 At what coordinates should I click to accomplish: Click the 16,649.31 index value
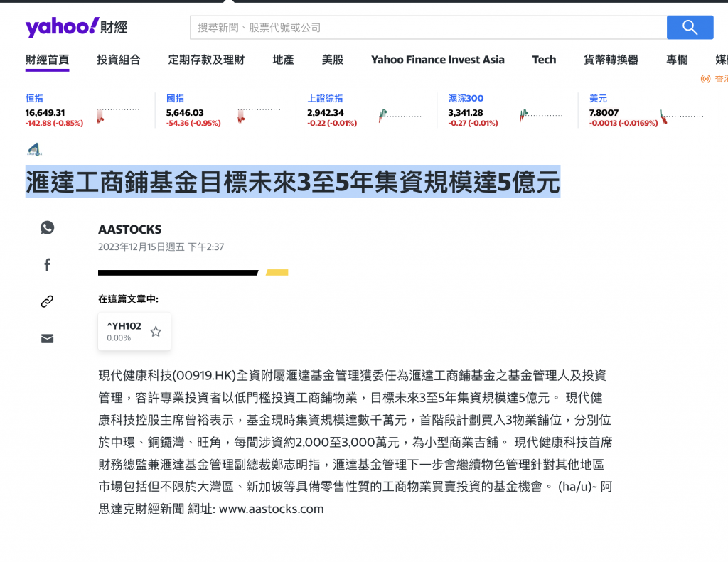tap(45, 113)
